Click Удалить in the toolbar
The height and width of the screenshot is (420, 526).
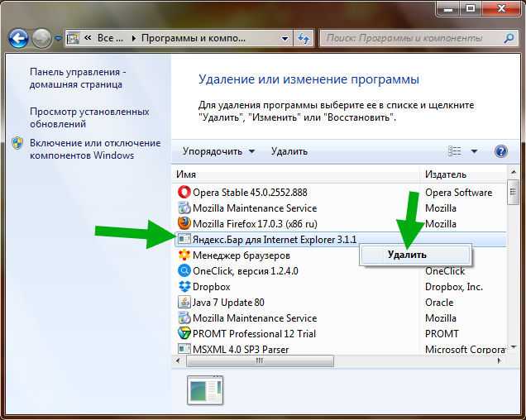(x=289, y=151)
